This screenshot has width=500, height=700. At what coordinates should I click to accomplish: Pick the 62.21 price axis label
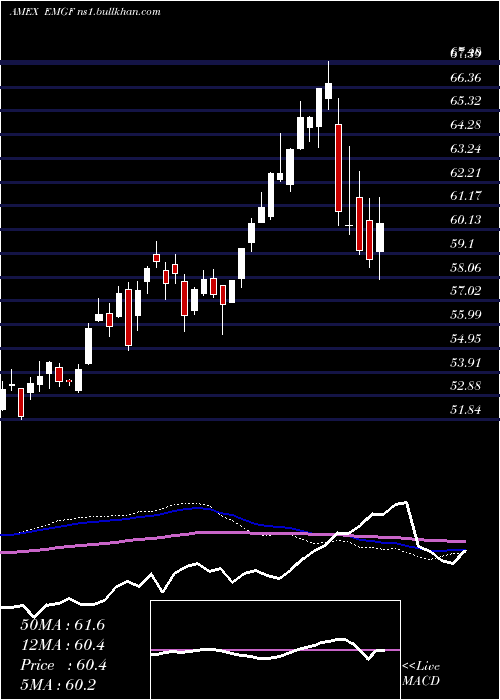click(x=466, y=172)
